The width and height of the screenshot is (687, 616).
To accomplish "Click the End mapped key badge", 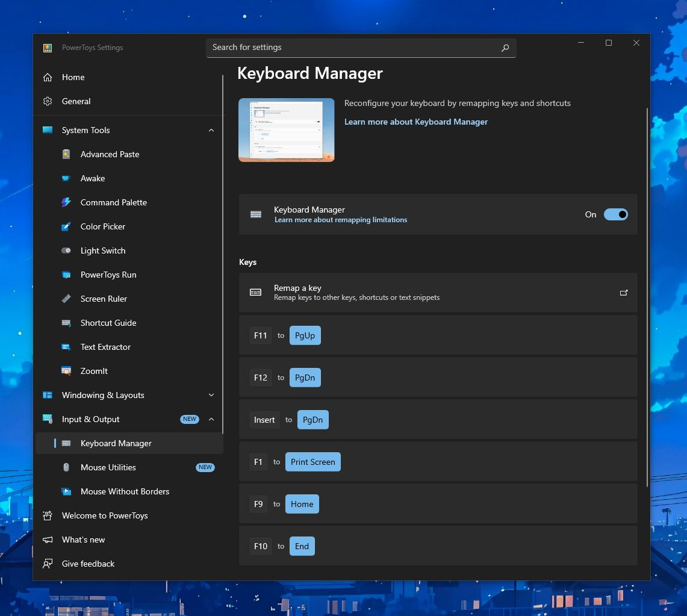I will 302,546.
